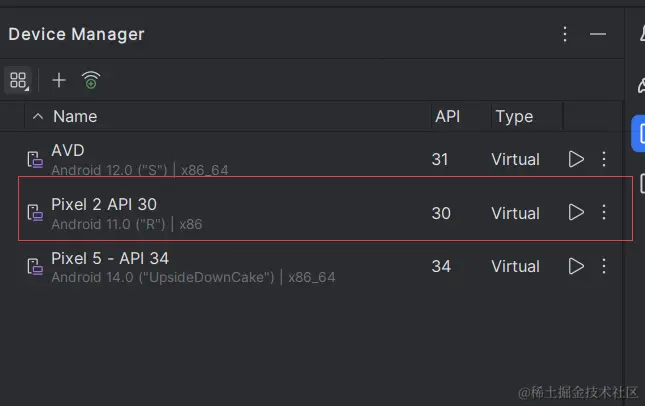Open more actions for Pixel 2 API 30

(603, 212)
